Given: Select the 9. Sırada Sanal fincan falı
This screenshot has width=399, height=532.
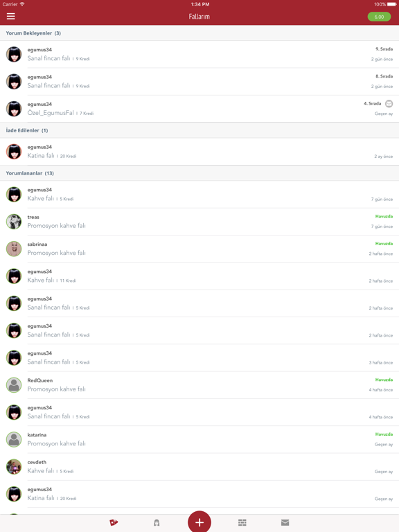Looking at the screenshot, I should (x=199, y=54).
